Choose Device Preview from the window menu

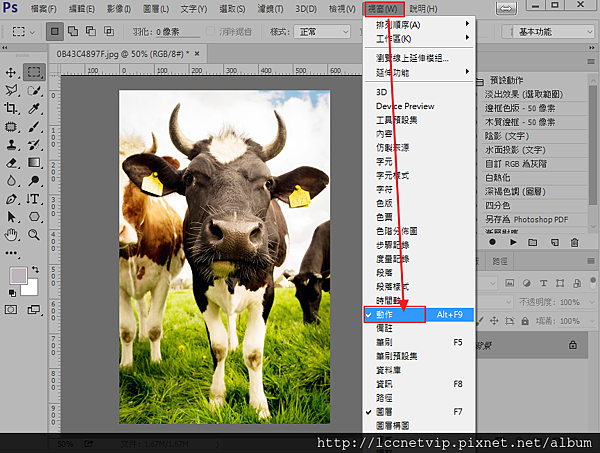tap(405, 106)
